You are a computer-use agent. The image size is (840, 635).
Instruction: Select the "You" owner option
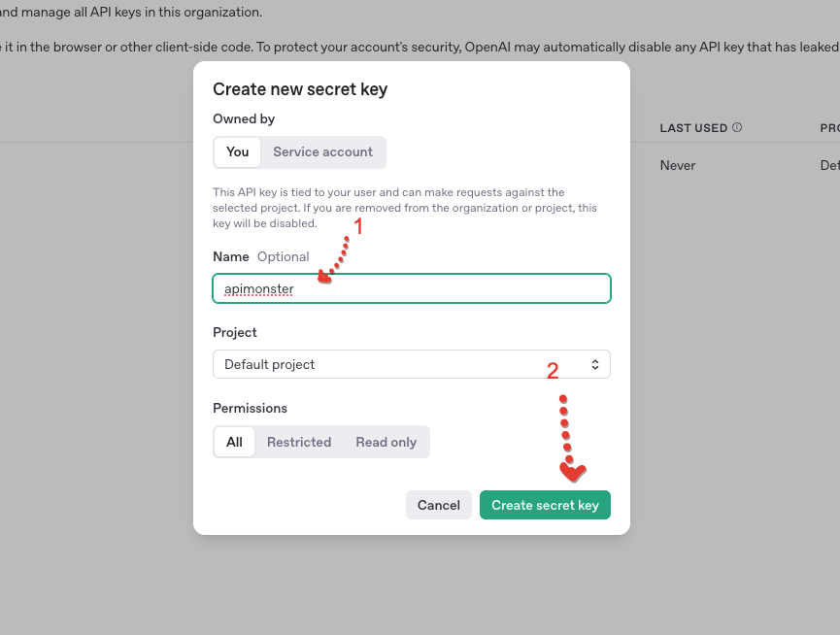click(x=237, y=152)
